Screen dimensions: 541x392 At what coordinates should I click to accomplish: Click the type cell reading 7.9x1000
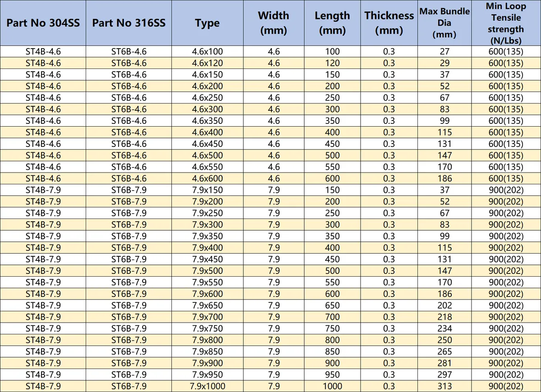[207, 386]
